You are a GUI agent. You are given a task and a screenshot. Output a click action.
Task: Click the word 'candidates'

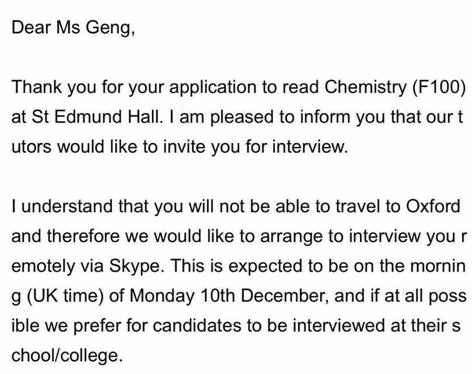197,326
